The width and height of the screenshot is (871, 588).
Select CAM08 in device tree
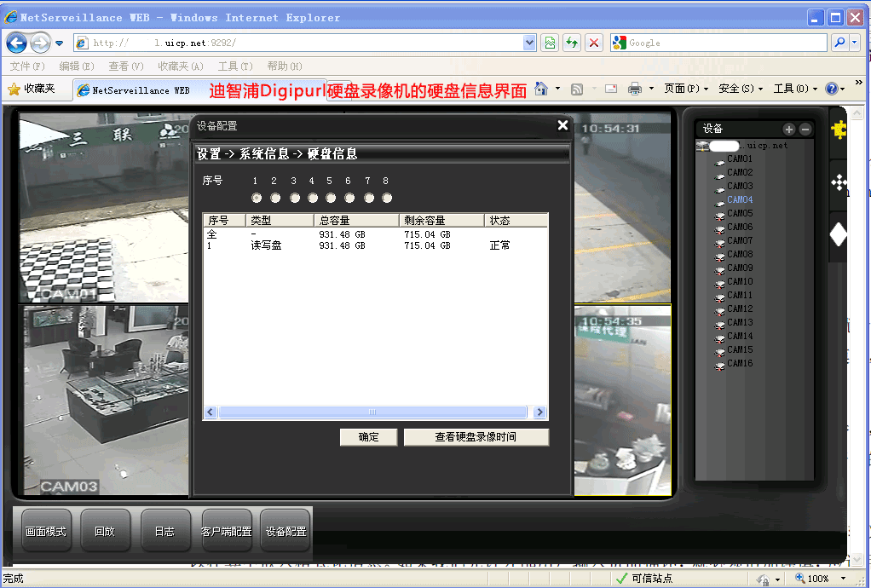(x=740, y=254)
